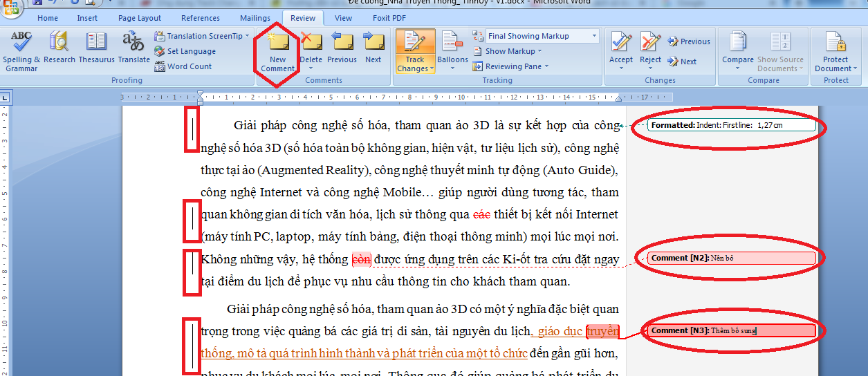Insert a New Comment
Image resolution: width=868 pixels, height=376 pixels.
tap(278, 51)
